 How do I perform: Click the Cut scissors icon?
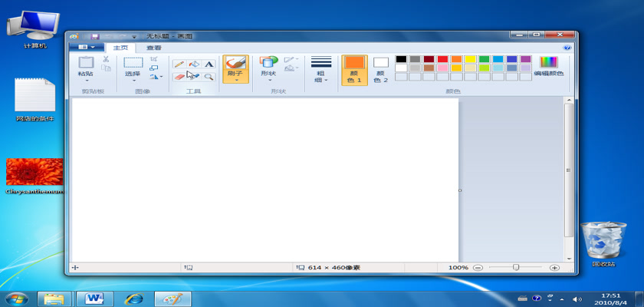[x=106, y=59]
